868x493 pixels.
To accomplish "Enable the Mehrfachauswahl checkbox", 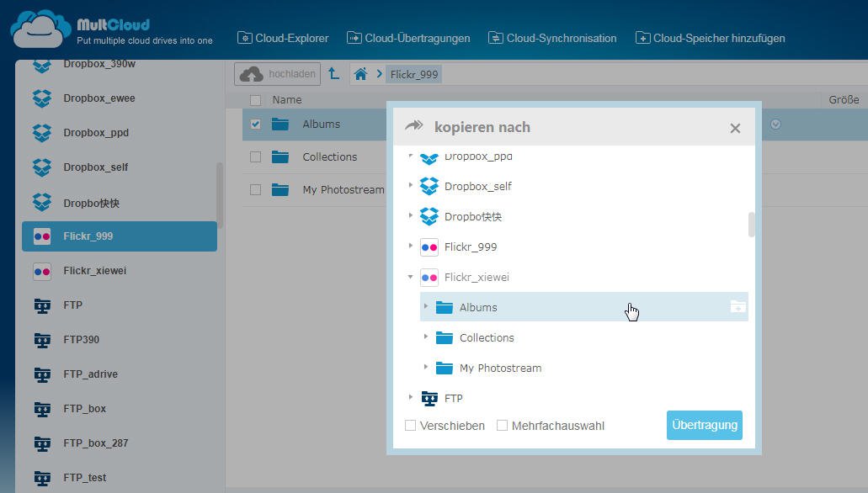I will [x=502, y=426].
